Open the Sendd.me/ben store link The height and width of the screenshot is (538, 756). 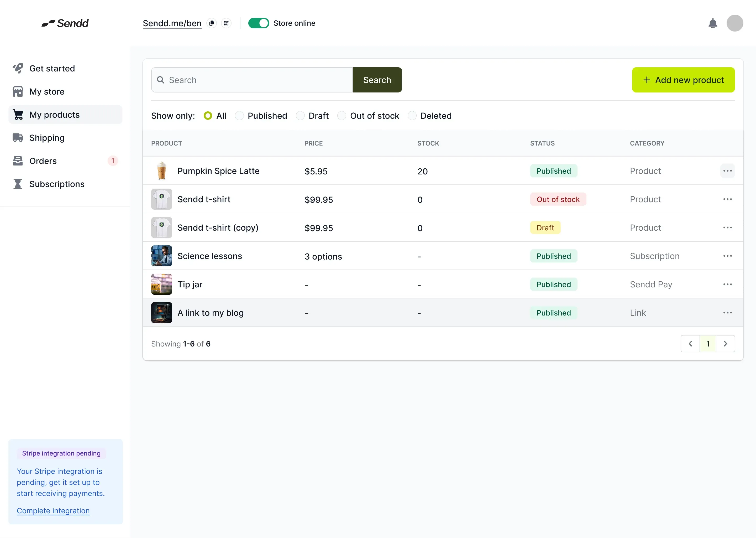click(x=172, y=23)
